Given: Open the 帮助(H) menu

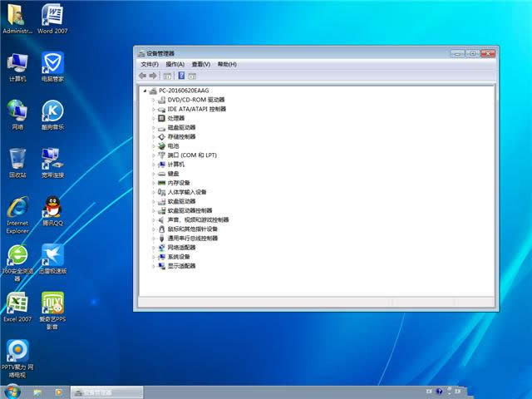Looking at the screenshot, I should pos(227,64).
